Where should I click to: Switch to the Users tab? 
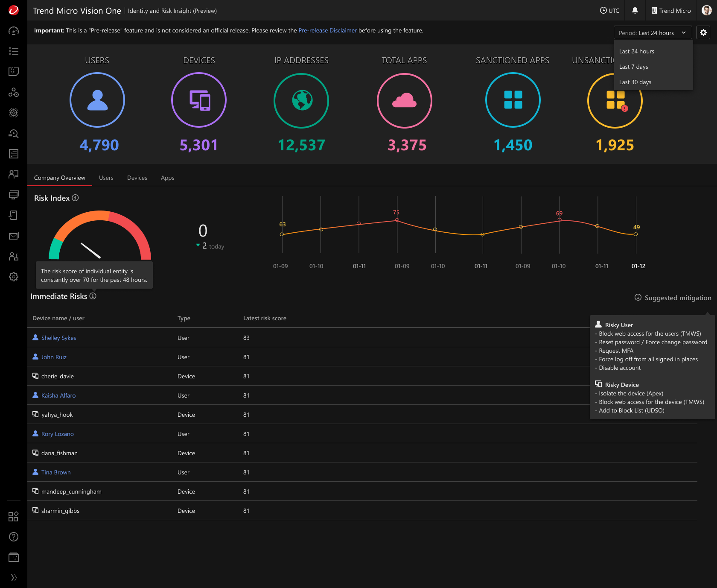106,178
